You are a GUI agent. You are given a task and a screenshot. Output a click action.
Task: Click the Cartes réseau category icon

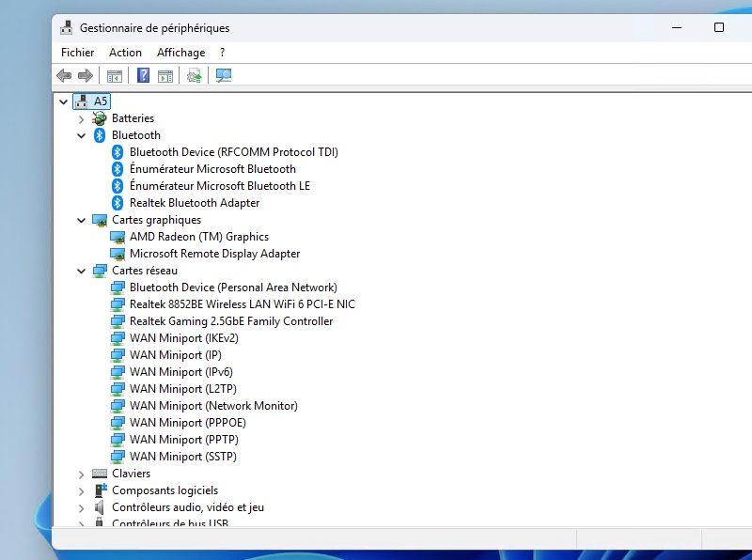(x=100, y=271)
